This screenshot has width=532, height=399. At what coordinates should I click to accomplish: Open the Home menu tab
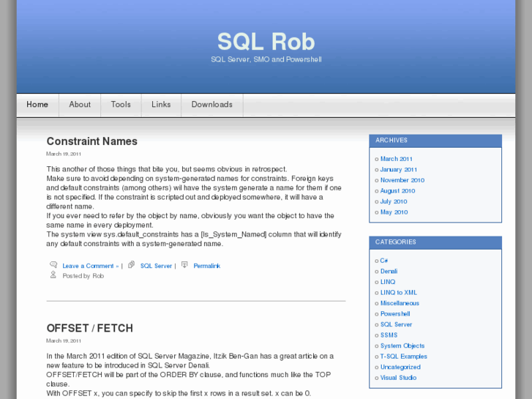click(37, 105)
